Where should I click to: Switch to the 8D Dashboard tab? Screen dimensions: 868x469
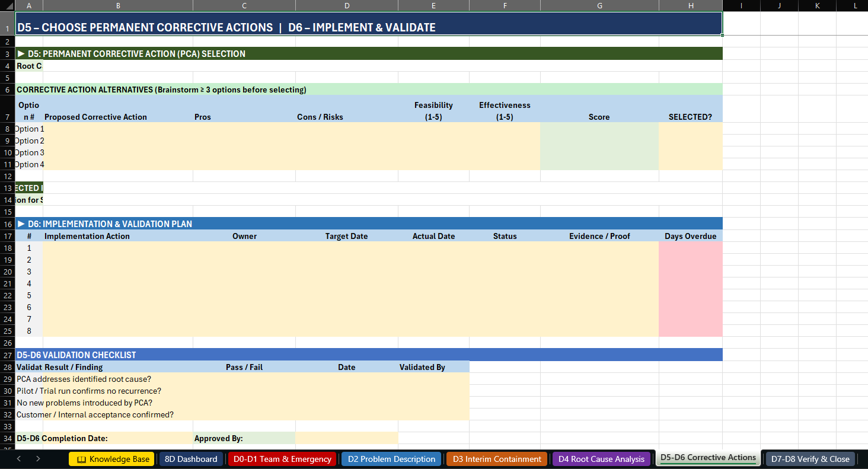(x=190, y=458)
